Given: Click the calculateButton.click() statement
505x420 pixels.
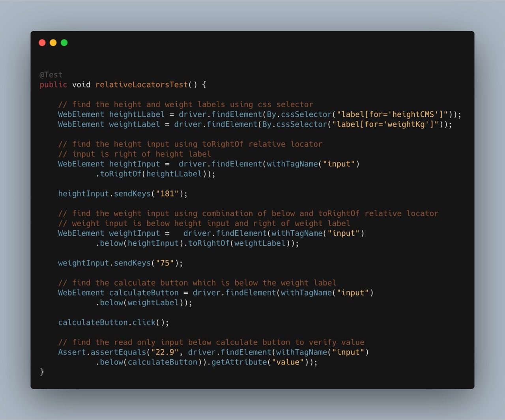Looking at the screenshot, I should (x=114, y=323).
